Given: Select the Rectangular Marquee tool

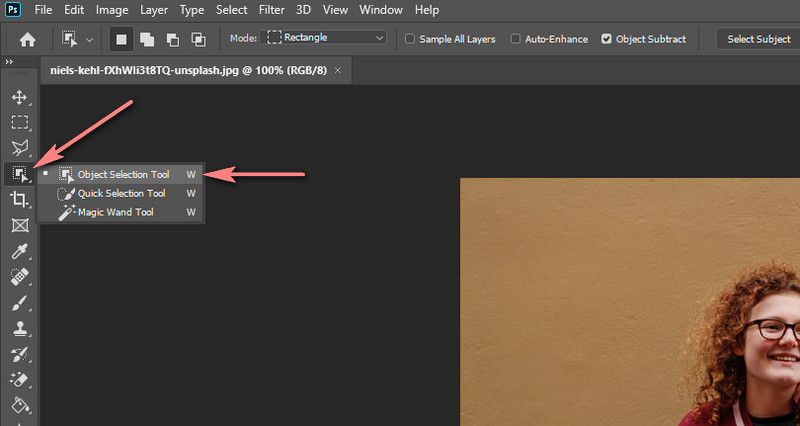Looking at the screenshot, I should 19,123.
